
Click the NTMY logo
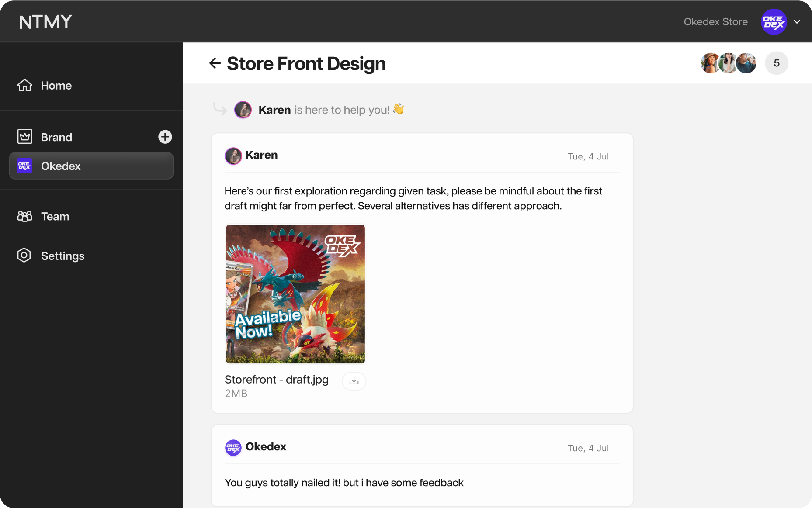[x=45, y=22]
